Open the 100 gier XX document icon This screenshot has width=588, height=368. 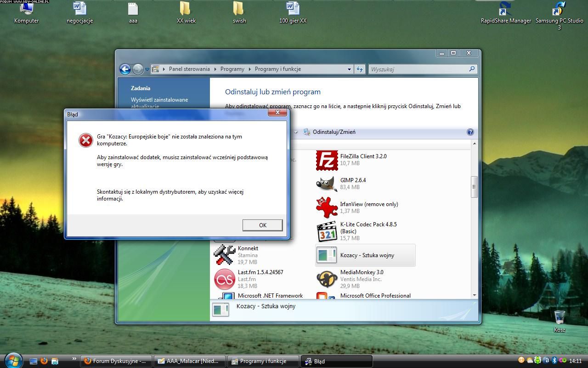click(x=293, y=13)
